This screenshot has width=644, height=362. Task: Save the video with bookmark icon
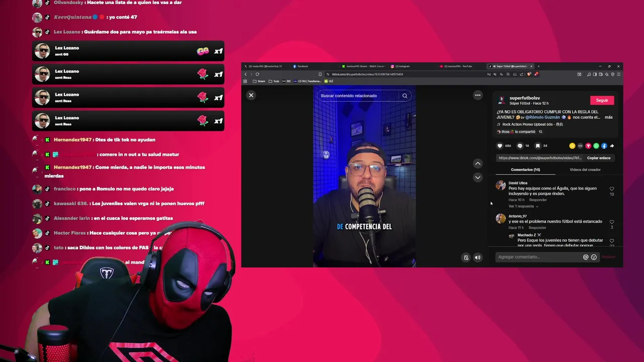pos(538,146)
